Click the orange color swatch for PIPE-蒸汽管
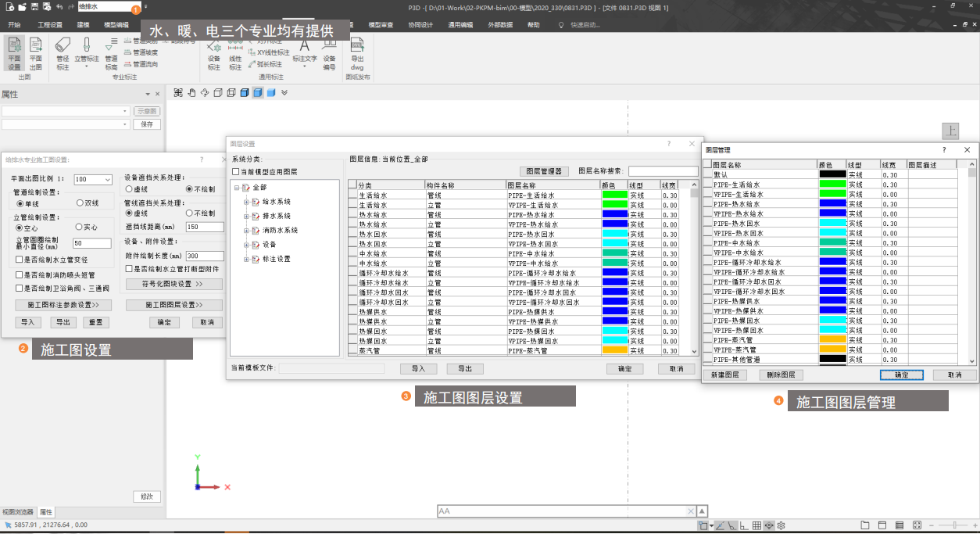 point(832,339)
